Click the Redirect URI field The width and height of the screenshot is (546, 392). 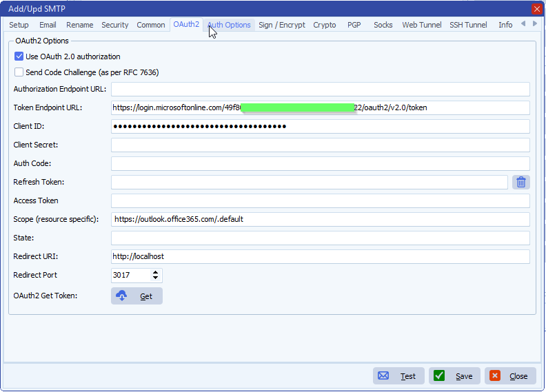tap(321, 257)
